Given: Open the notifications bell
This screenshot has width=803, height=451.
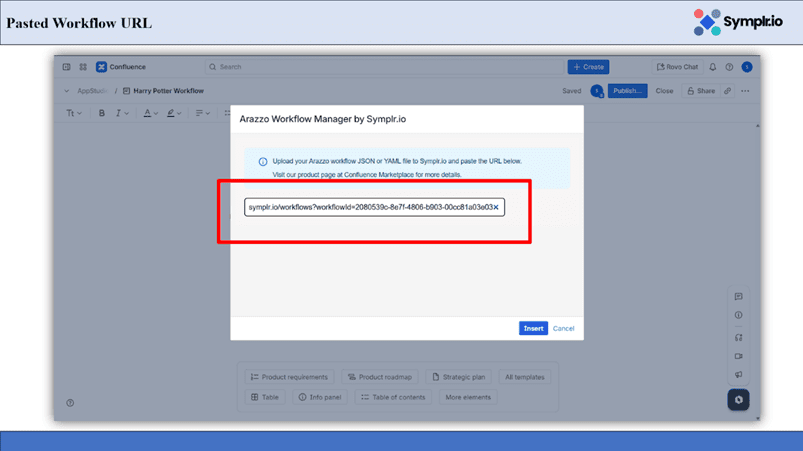Looking at the screenshot, I should point(713,67).
